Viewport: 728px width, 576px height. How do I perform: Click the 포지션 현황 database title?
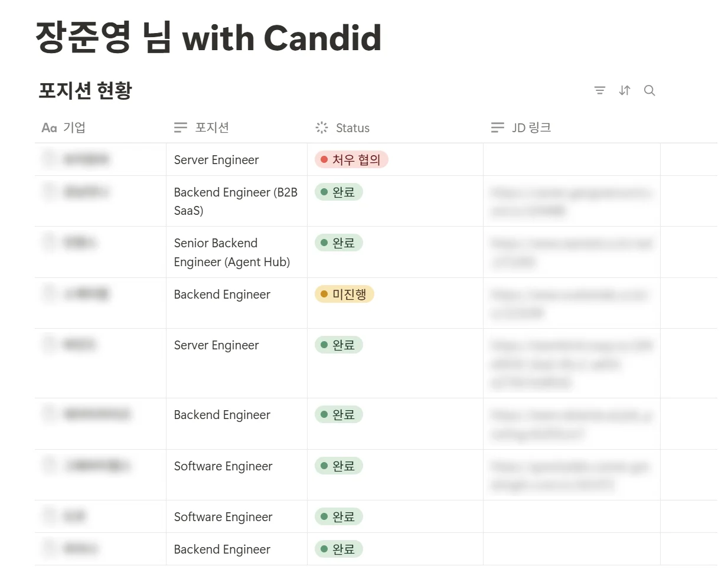coord(84,90)
